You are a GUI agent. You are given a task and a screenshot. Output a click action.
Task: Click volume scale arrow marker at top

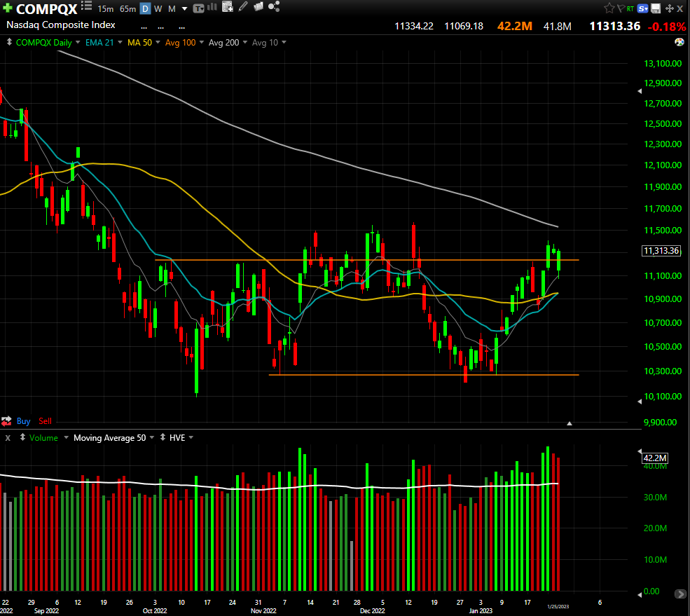click(x=640, y=451)
